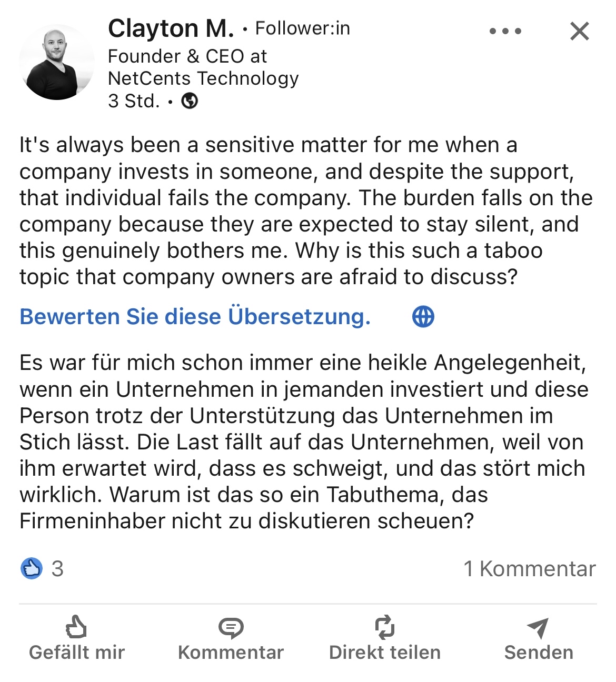The image size is (616, 682).
Task: Click the blue like reaction icon
Action: 32,568
